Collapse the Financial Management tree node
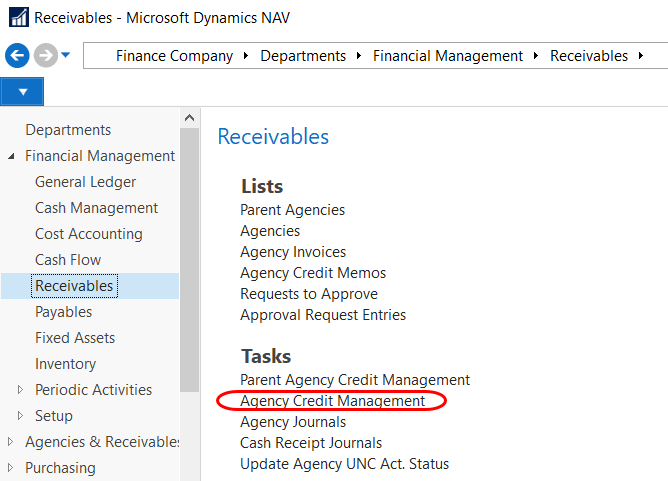 11,157
